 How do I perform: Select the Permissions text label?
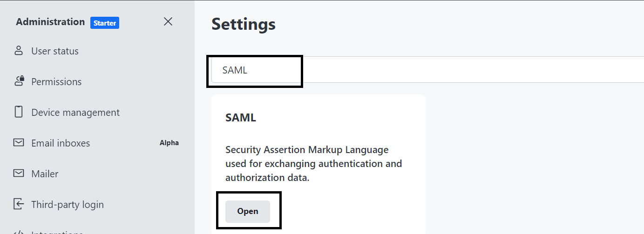[x=56, y=82]
